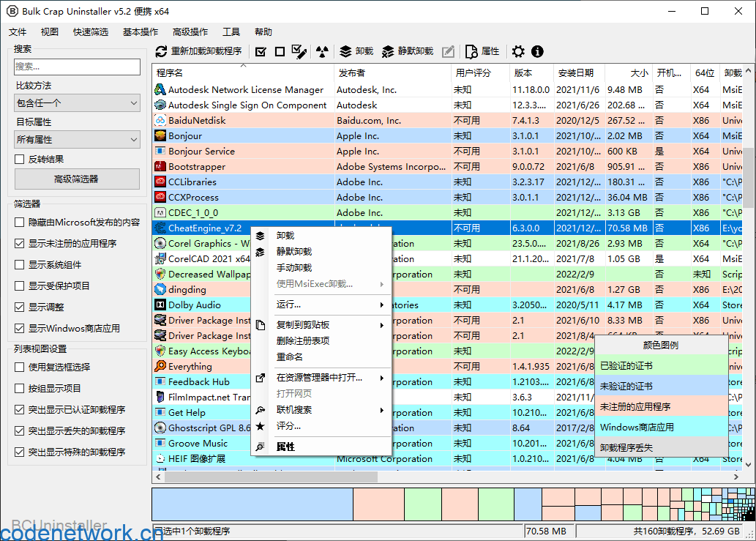Check 显示系统组件 option

click(20, 265)
